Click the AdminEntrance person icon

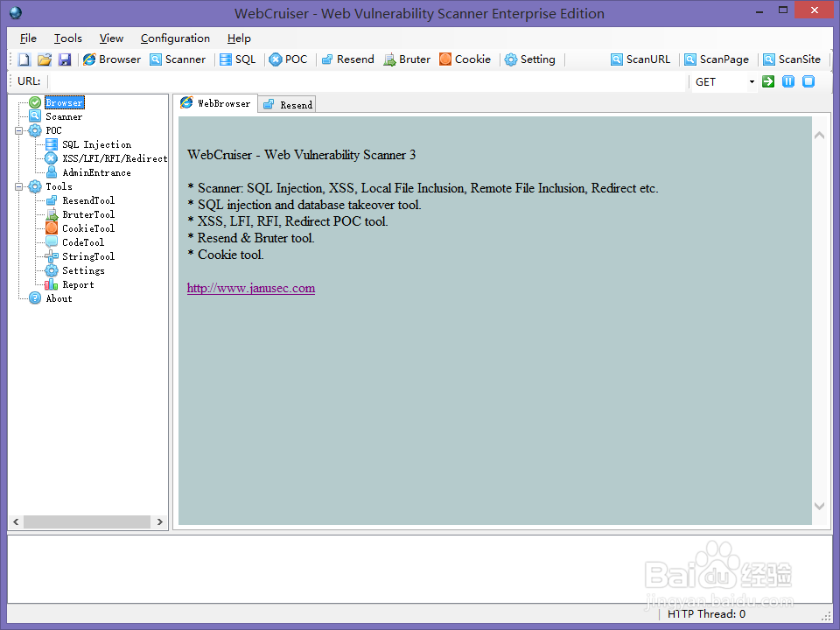[52, 172]
